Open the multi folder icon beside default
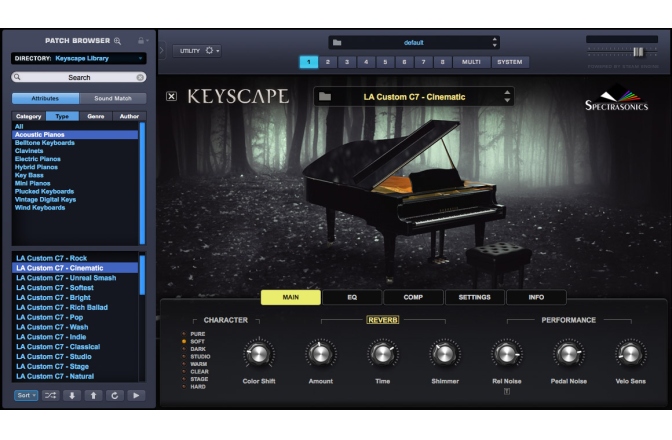The image size is (672, 440). tap(337, 42)
